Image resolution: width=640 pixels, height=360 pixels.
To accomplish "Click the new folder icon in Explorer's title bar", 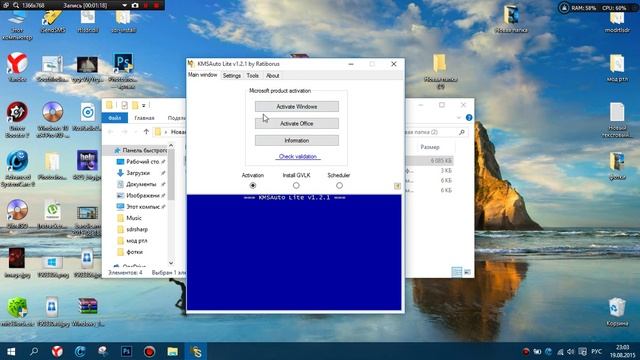I will (135, 105).
